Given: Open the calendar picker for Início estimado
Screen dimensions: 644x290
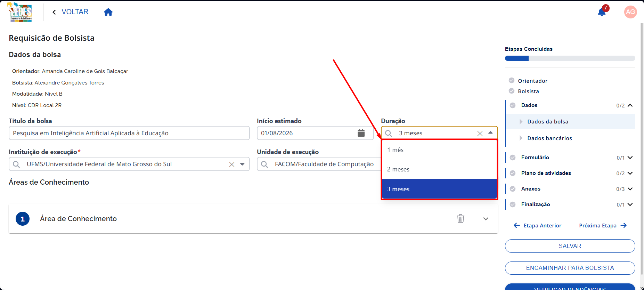Looking at the screenshot, I should coord(361,133).
